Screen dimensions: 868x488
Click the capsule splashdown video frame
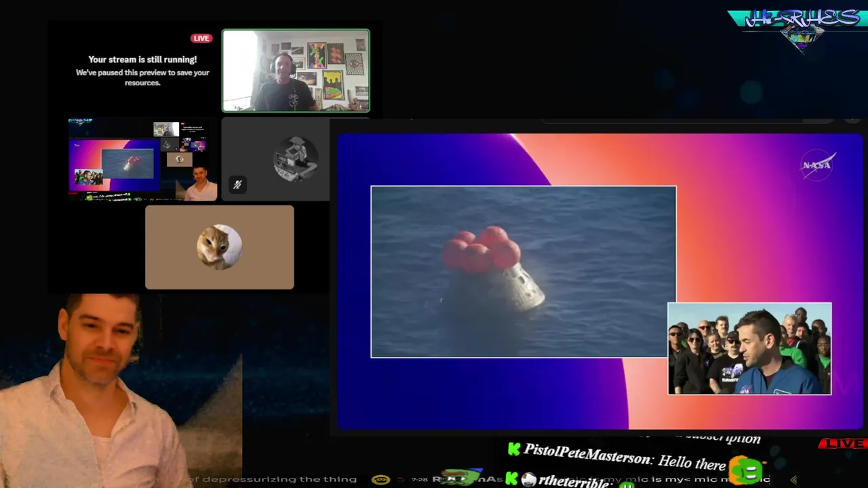tap(523, 271)
